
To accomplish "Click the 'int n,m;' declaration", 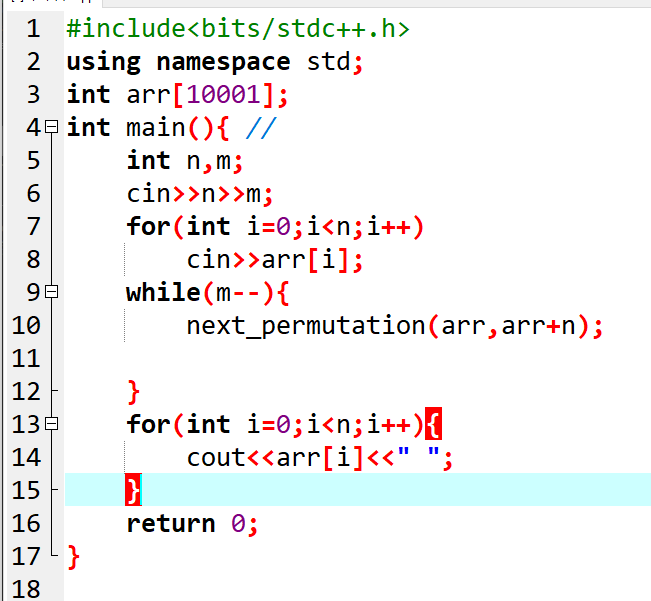I will (185, 161).
